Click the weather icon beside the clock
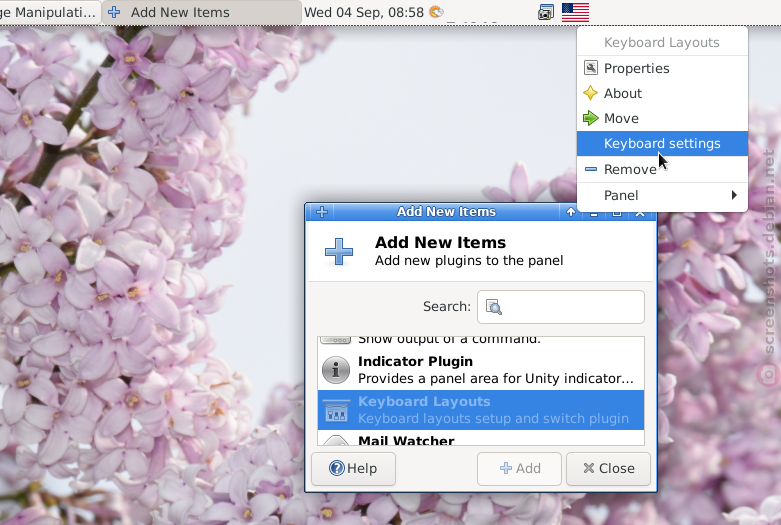Screen dimensions: 781x525 [436, 11]
